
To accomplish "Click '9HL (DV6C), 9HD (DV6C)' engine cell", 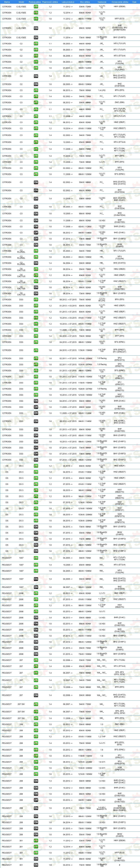I will (x=119, y=421).
